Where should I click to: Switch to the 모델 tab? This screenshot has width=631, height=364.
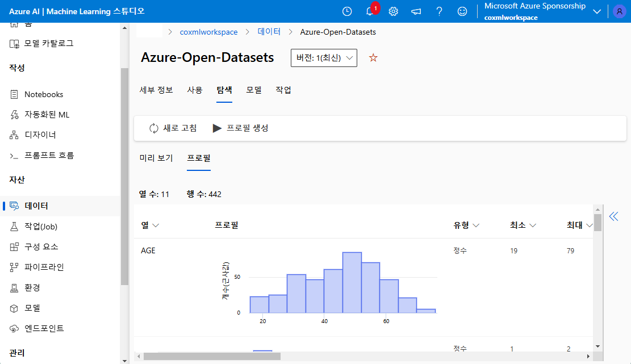pyautogui.click(x=254, y=90)
